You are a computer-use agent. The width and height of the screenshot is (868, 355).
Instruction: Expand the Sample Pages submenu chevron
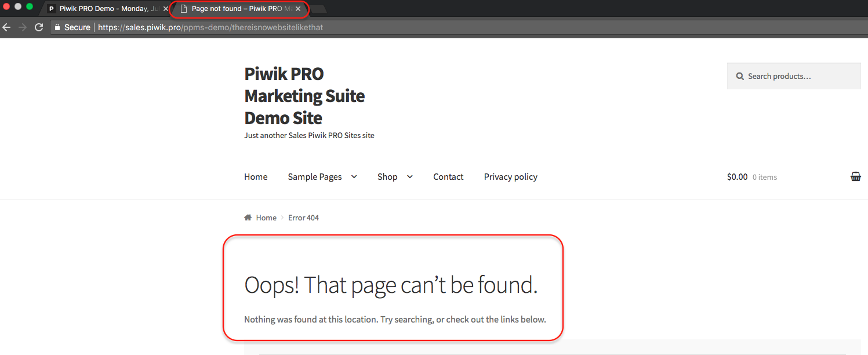(x=354, y=176)
